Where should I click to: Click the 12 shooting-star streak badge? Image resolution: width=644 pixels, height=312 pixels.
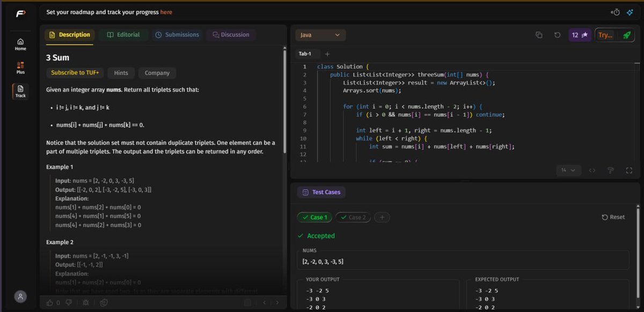pyautogui.click(x=580, y=35)
